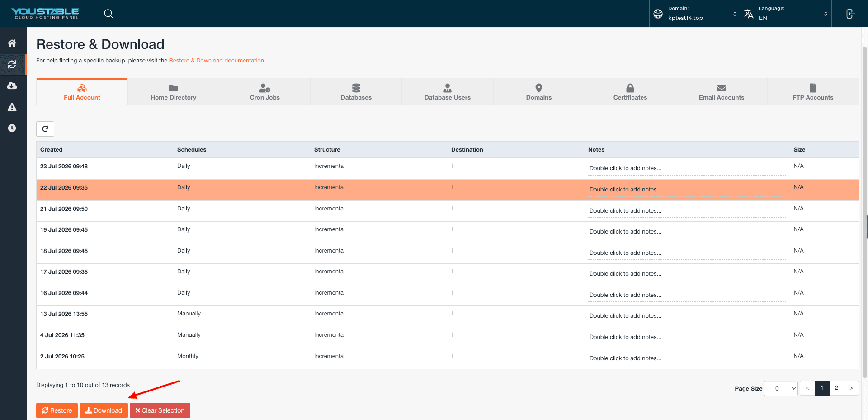868x420 pixels.
Task: Open the Home icon in sidebar
Action: [x=12, y=43]
